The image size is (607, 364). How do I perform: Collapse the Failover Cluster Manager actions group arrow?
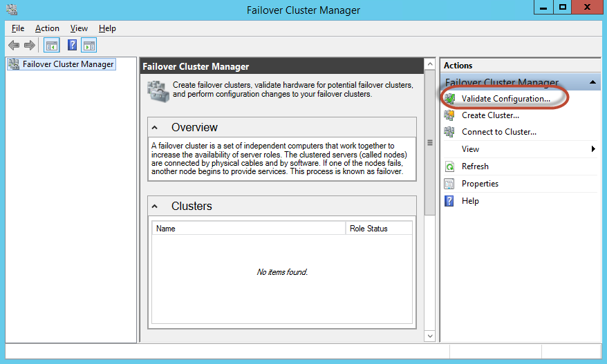tap(592, 82)
